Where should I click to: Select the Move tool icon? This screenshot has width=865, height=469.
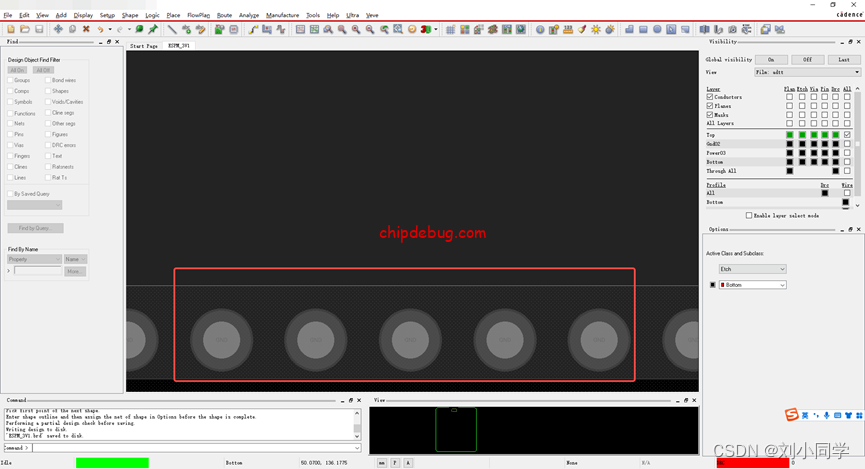[58, 30]
